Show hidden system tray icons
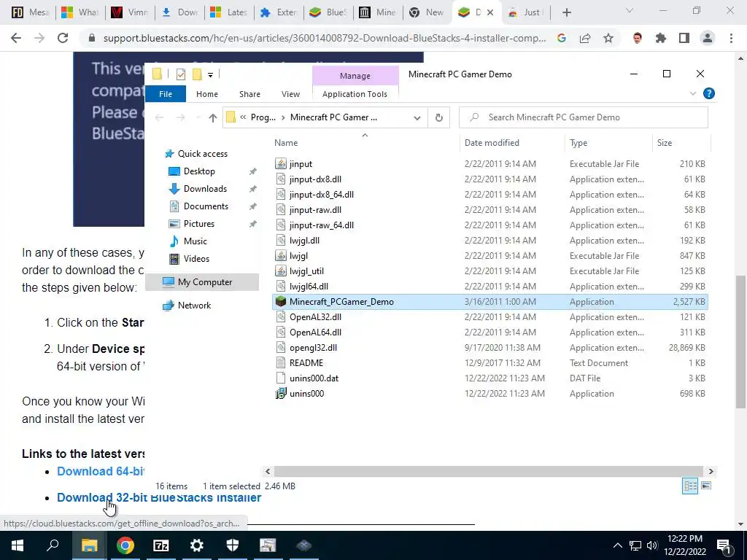 coord(617,545)
